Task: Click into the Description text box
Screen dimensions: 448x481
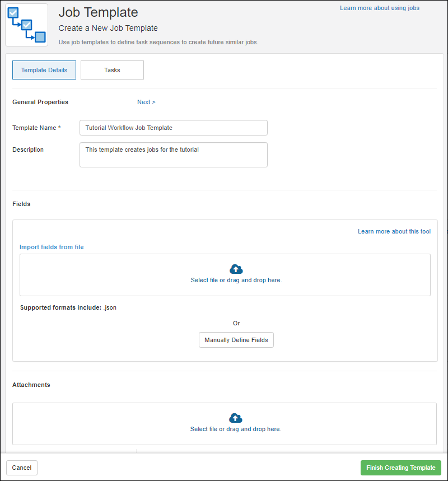Action: point(173,155)
